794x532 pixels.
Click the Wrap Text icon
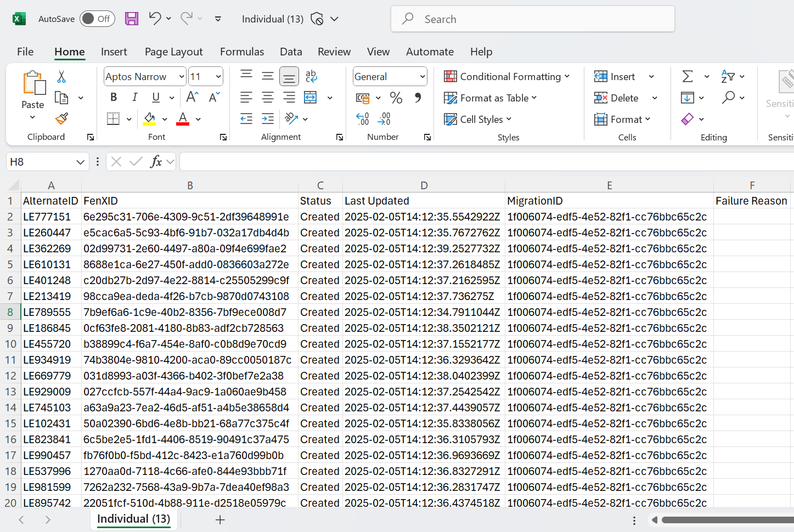311,76
